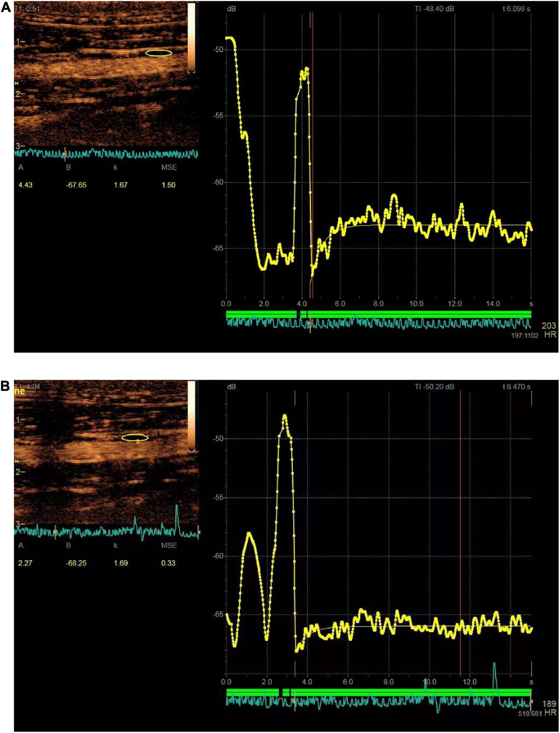Click the frame counter 197:1102
560x733 pixels.
(525, 336)
